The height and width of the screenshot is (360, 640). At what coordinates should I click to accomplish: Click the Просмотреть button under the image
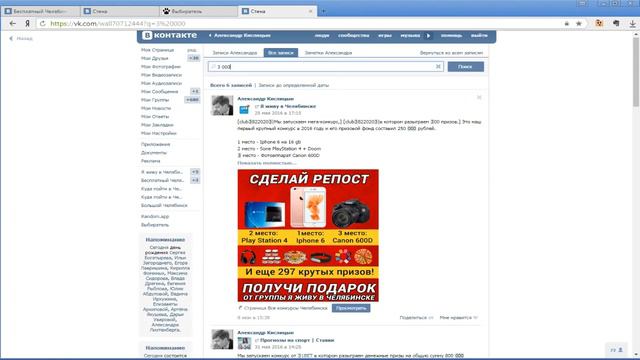tap(351, 308)
